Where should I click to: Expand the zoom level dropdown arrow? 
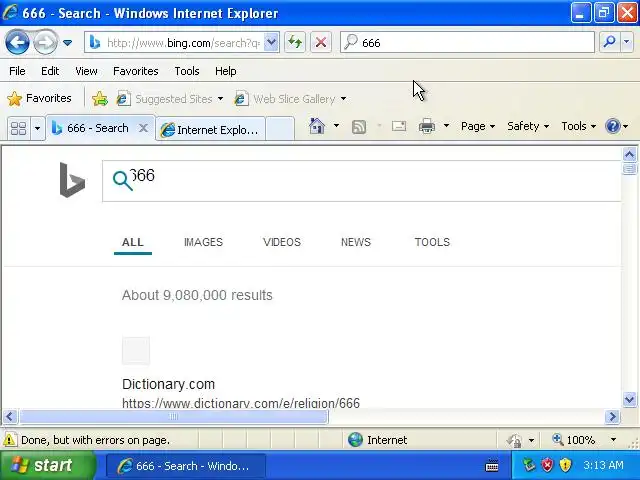613,440
